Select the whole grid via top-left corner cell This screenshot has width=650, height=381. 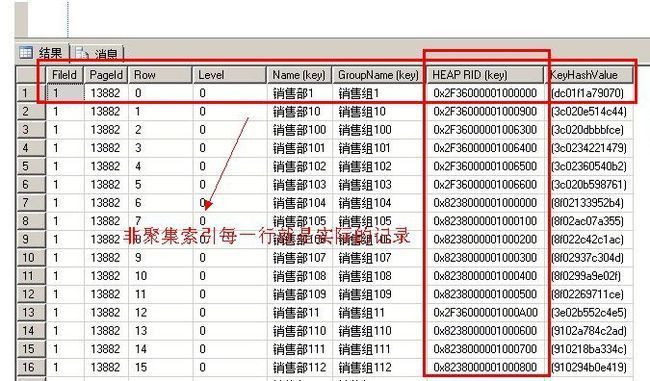click(31, 75)
